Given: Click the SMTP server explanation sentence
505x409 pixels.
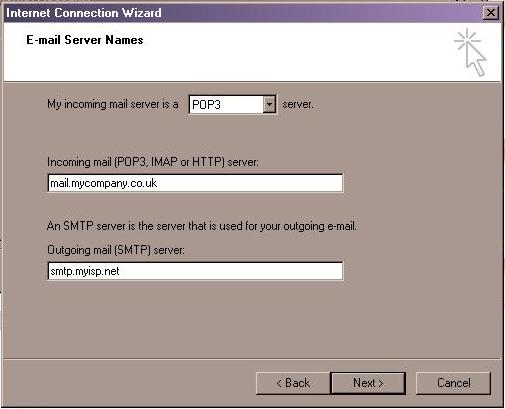Looking at the screenshot, I should 202,226.
